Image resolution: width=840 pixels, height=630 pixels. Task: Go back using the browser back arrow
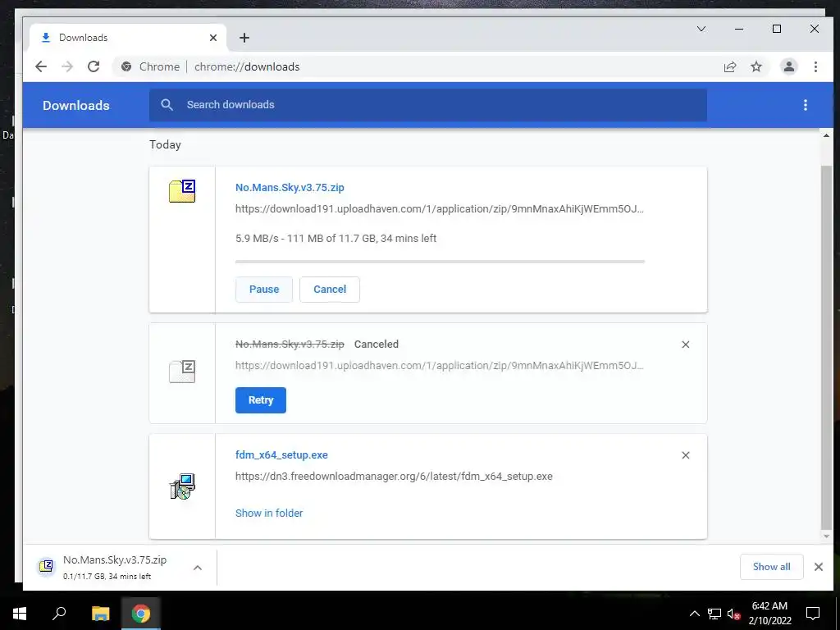pos(41,66)
